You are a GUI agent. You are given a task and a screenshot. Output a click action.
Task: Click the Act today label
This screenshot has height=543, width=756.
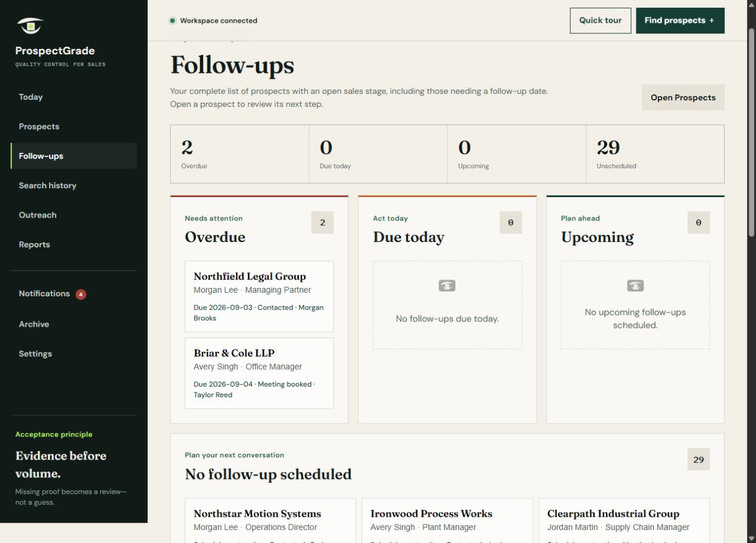point(390,219)
